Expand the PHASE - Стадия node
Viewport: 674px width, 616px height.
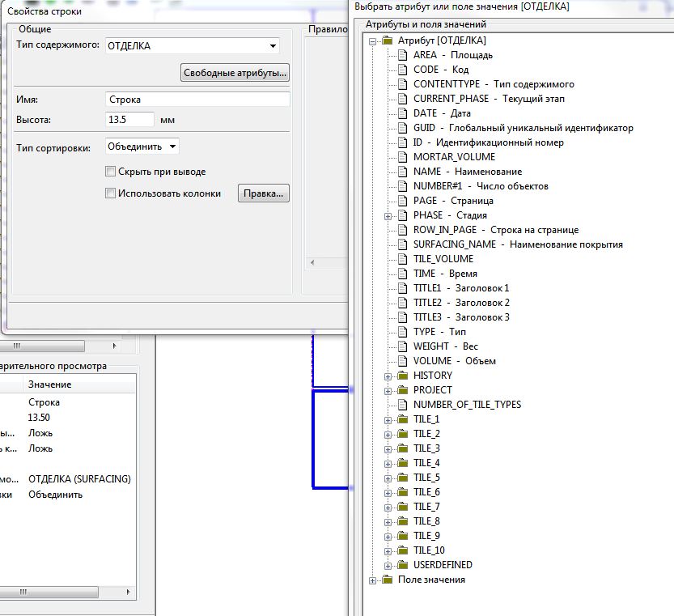(x=388, y=216)
